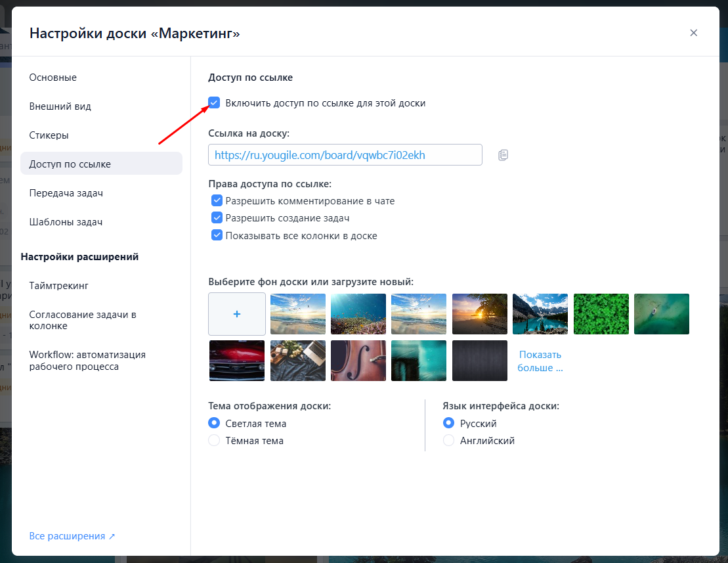Choose the red vintage car background
The image size is (728, 563).
pyautogui.click(x=237, y=361)
